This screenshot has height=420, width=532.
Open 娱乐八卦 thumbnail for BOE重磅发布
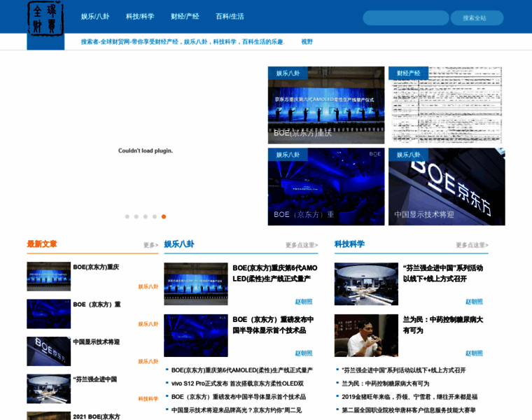click(x=196, y=335)
